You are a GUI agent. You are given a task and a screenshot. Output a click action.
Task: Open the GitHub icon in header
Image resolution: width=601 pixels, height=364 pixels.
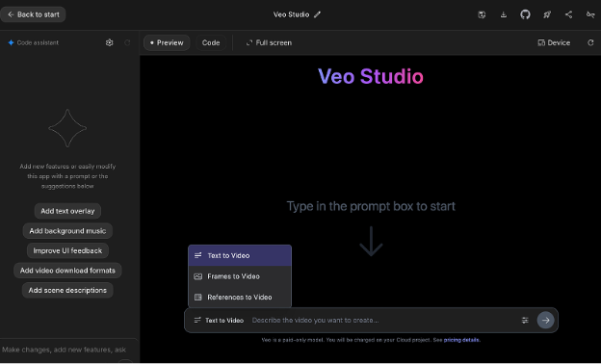525,14
